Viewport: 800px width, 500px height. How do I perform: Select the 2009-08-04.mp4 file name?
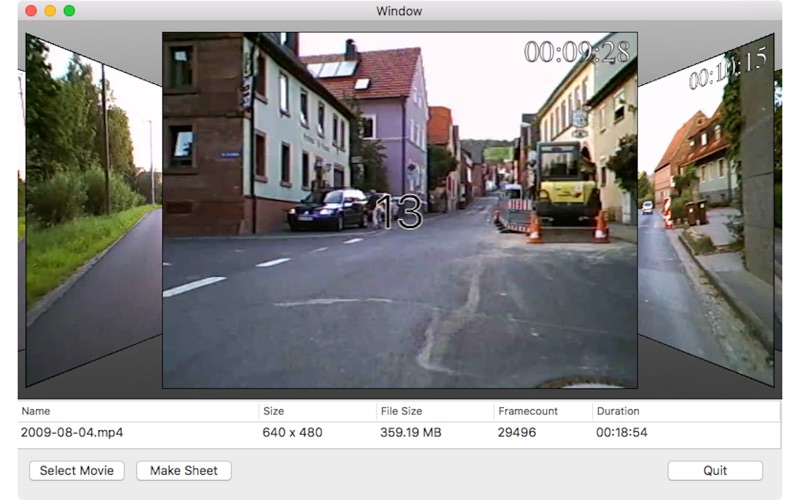(x=72, y=433)
